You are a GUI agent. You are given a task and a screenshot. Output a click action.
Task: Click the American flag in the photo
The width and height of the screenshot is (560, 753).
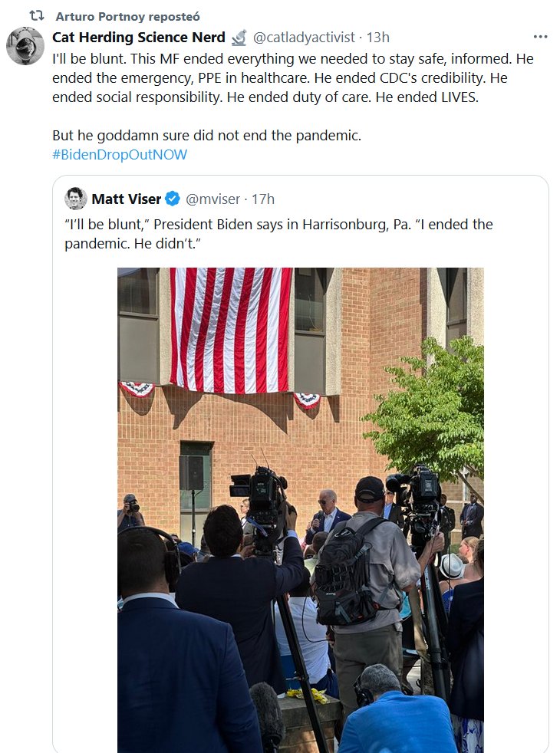pos(230,328)
